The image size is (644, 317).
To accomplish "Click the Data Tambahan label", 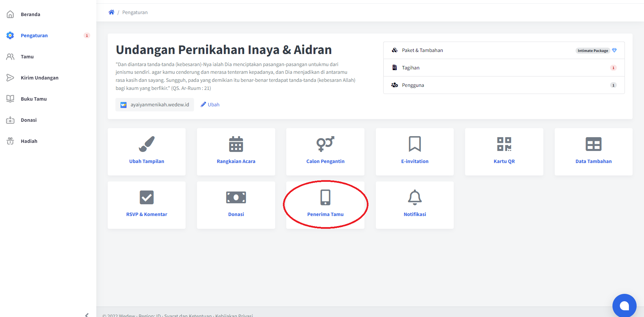I will (593, 161).
